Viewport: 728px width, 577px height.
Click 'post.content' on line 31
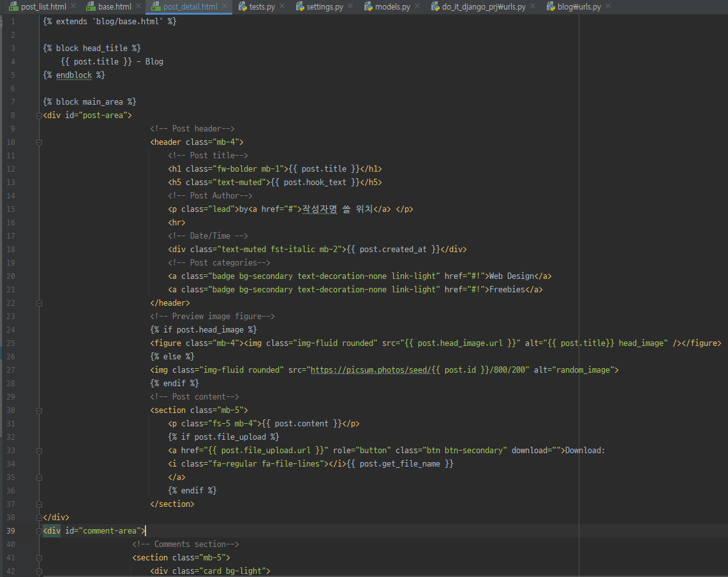coord(301,424)
